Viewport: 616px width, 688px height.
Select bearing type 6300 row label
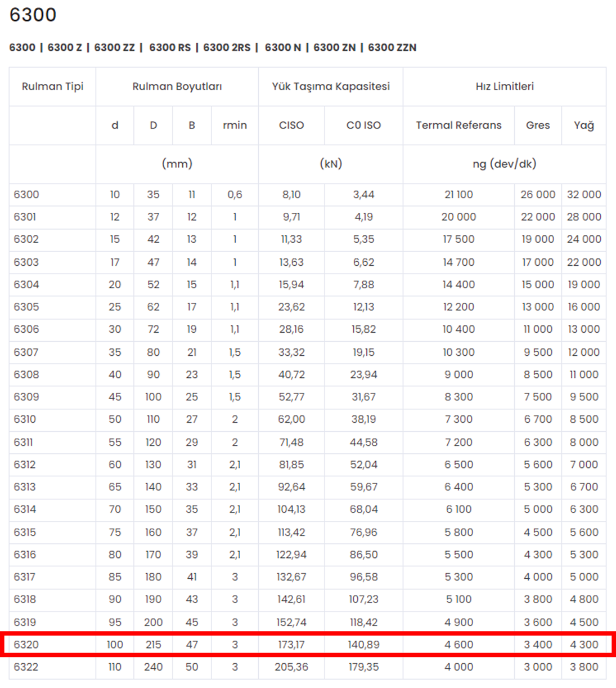pyautogui.click(x=26, y=194)
